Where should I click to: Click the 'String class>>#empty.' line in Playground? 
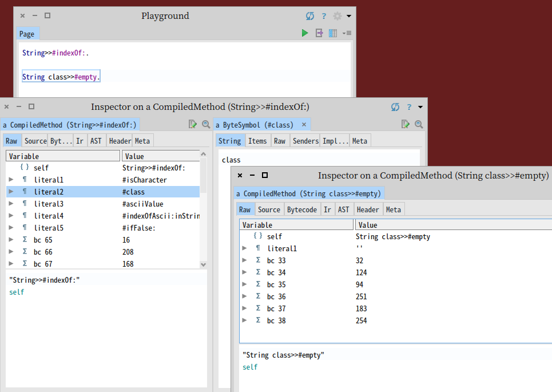tap(61, 77)
